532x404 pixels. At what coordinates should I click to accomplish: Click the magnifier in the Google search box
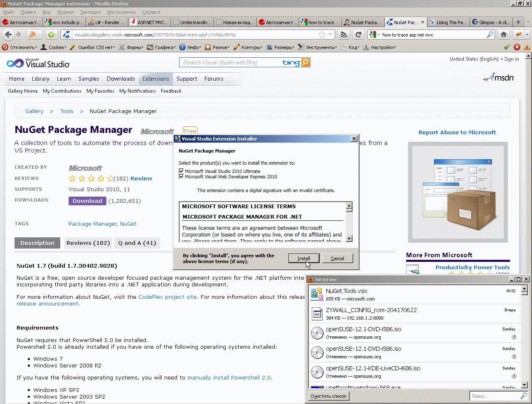click(490, 35)
